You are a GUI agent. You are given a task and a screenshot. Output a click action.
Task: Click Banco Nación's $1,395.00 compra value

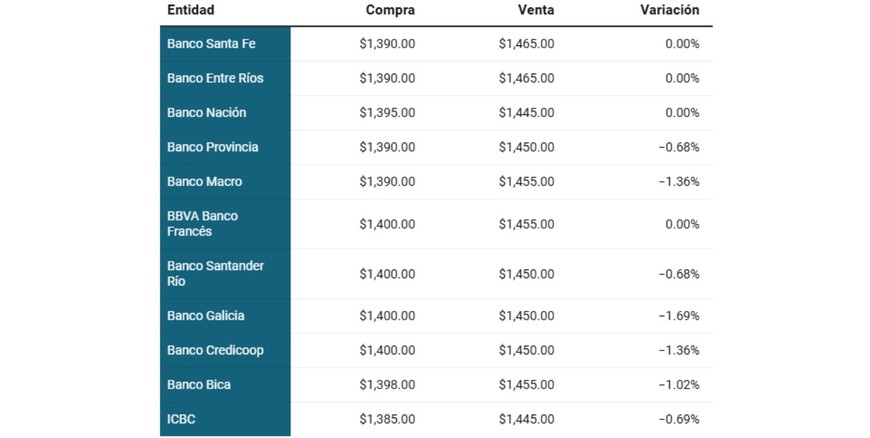[387, 113]
